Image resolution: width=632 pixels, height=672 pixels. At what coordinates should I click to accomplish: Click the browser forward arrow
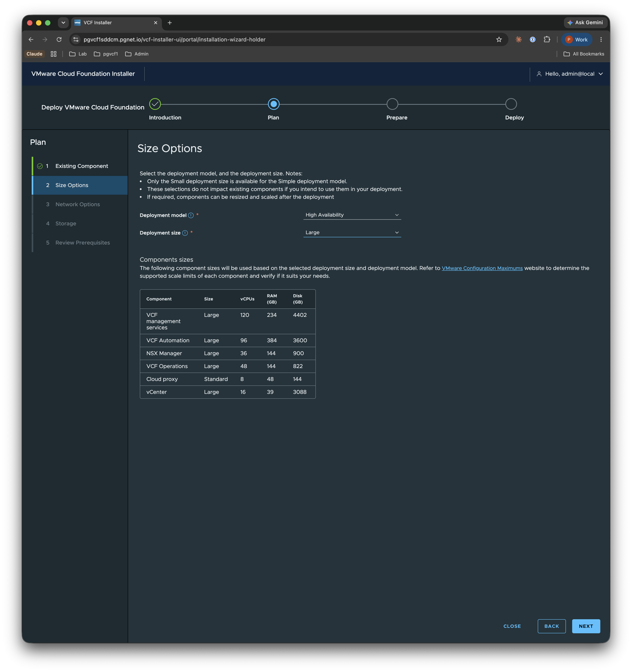[45, 39]
